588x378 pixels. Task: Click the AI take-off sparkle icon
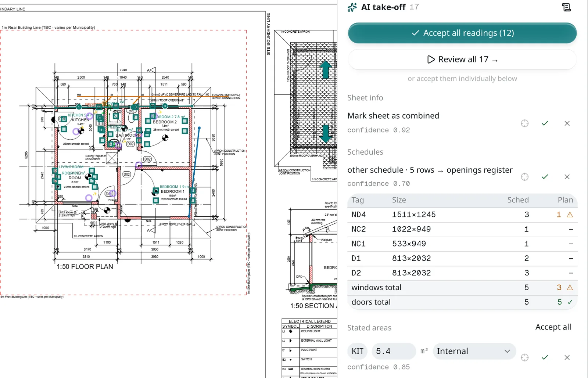click(352, 7)
